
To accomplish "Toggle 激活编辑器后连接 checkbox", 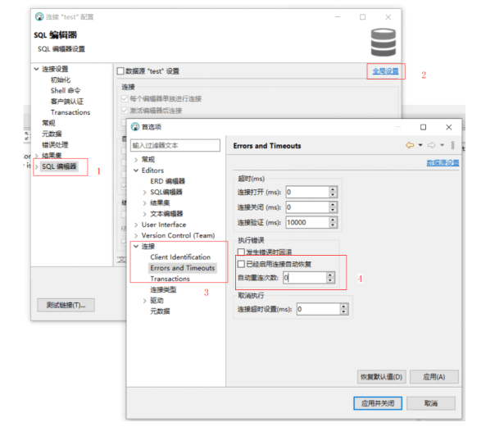I will pos(125,111).
